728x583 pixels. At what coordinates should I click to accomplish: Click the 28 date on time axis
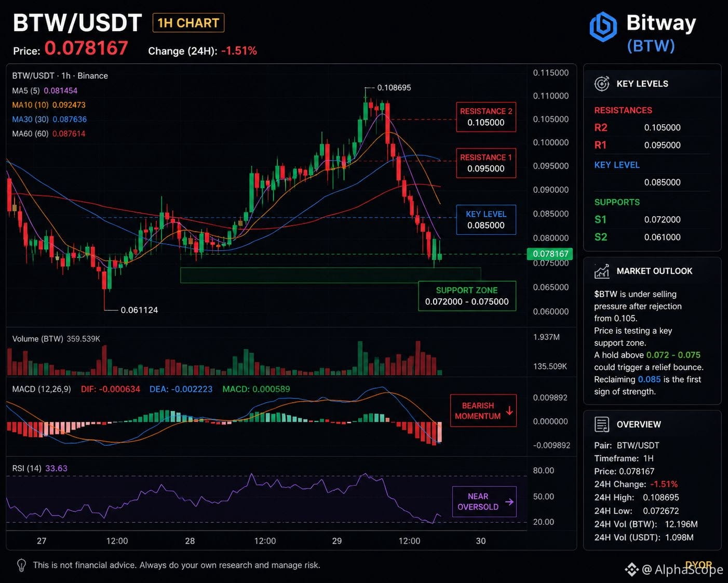(190, 541)
